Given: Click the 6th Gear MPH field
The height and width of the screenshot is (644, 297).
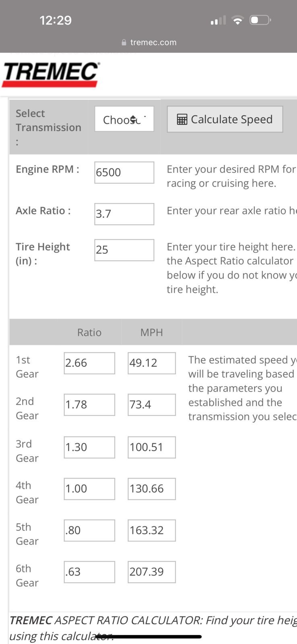Looking at the screenshot, I should pos(152,572).
